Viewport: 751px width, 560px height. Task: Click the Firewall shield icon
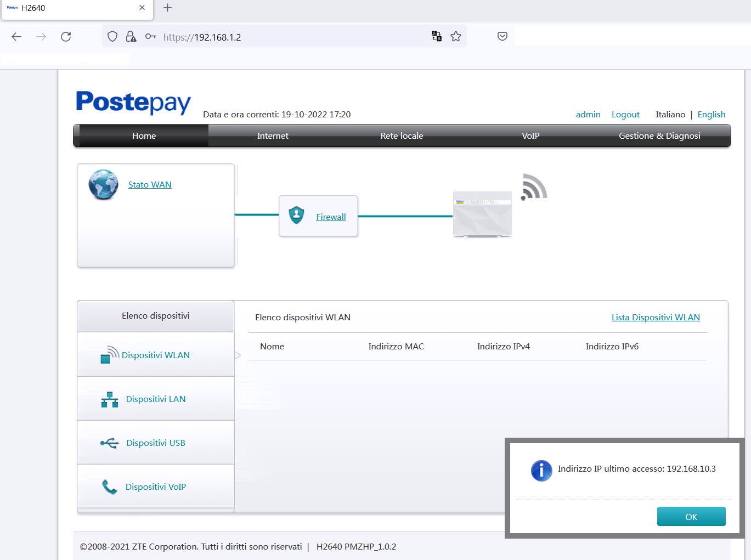(296, 216)
